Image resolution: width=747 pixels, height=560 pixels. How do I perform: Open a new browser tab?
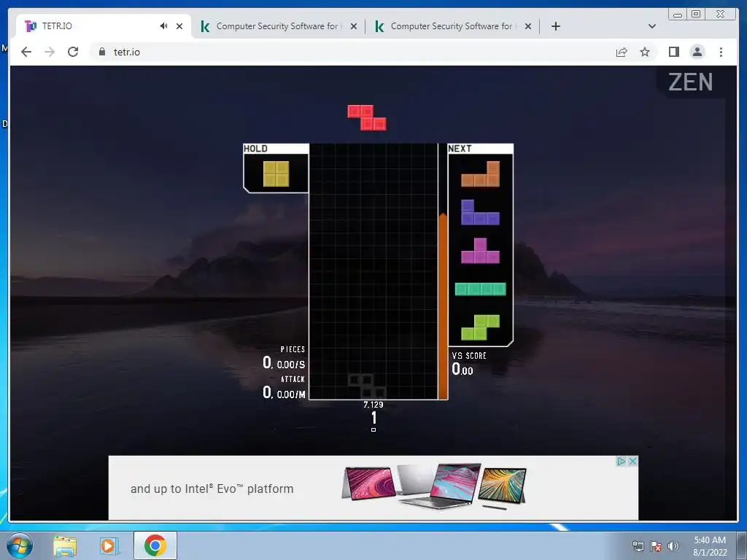click(555, 26)
